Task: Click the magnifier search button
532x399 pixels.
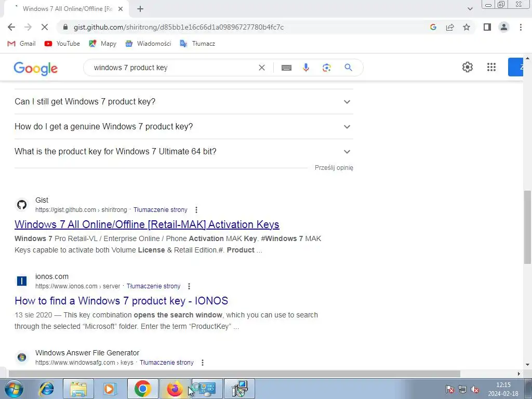Action: pyautogui.click(x=348, y=68)
